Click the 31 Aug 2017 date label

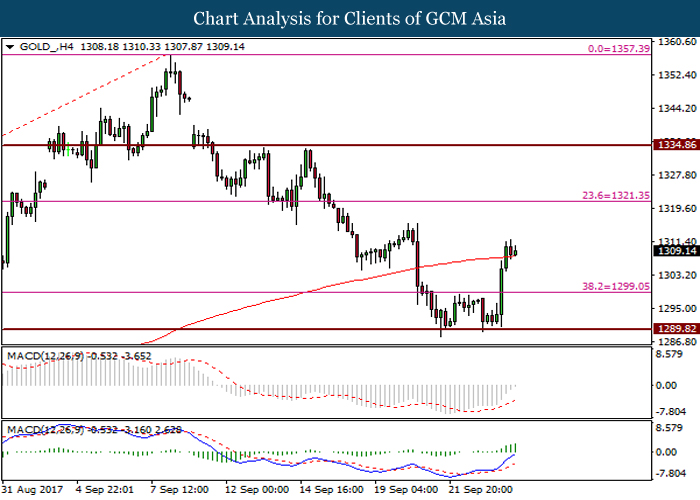[32, 489]
